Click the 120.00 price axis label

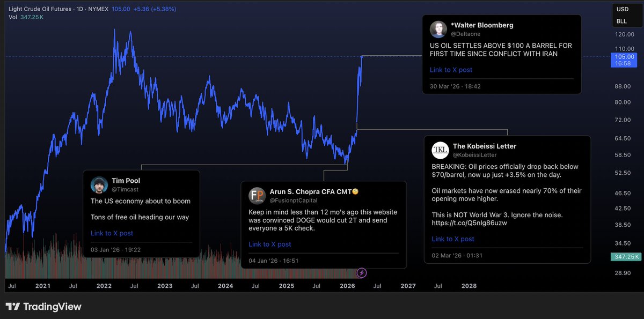point(624,34)
